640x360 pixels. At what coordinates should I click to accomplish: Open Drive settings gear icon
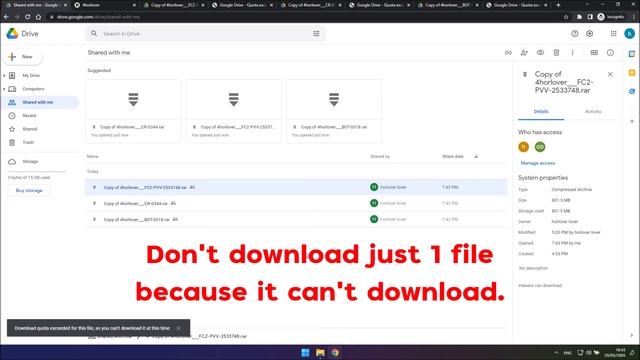pyautogui.click(x=589, y=33)
